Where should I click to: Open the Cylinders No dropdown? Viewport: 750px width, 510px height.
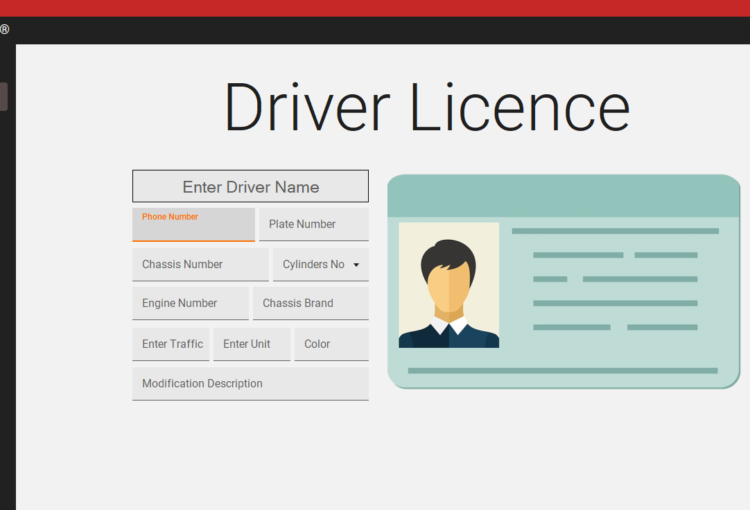pyautogui.click(x=320, y=265)
